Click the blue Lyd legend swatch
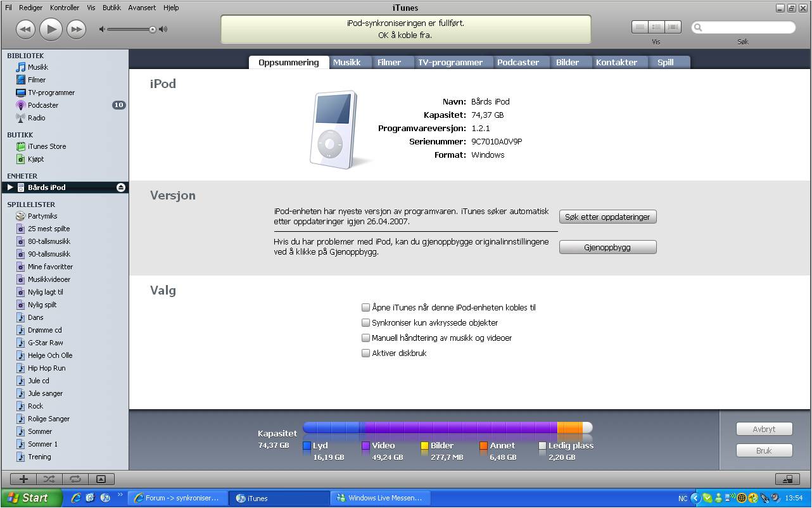Image resolution: width=812 pixels, height=508 pixels. [x=307, y=446]
